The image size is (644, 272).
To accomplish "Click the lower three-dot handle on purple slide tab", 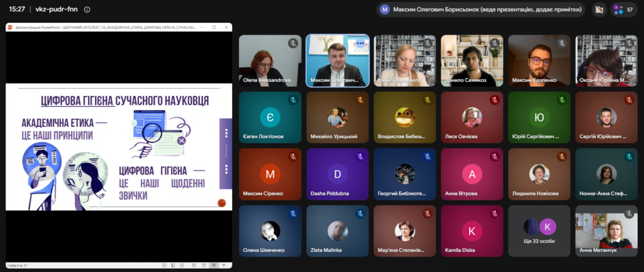I will click(226, 169).
